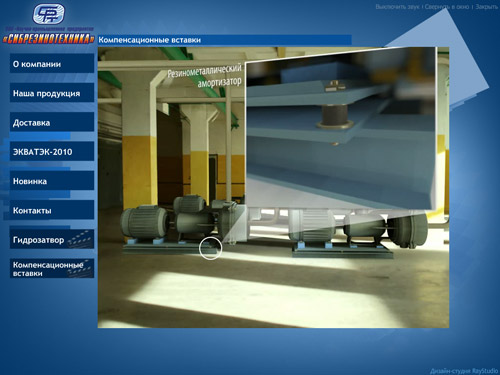This screenshot has width=500, height=375.
Task: Open the 'Наша продукция' menu item
Action: [52, 93]
